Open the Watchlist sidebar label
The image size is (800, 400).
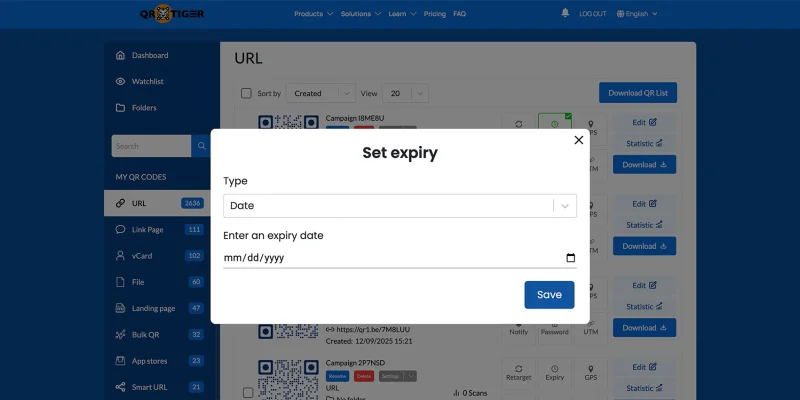coord(147,82)
